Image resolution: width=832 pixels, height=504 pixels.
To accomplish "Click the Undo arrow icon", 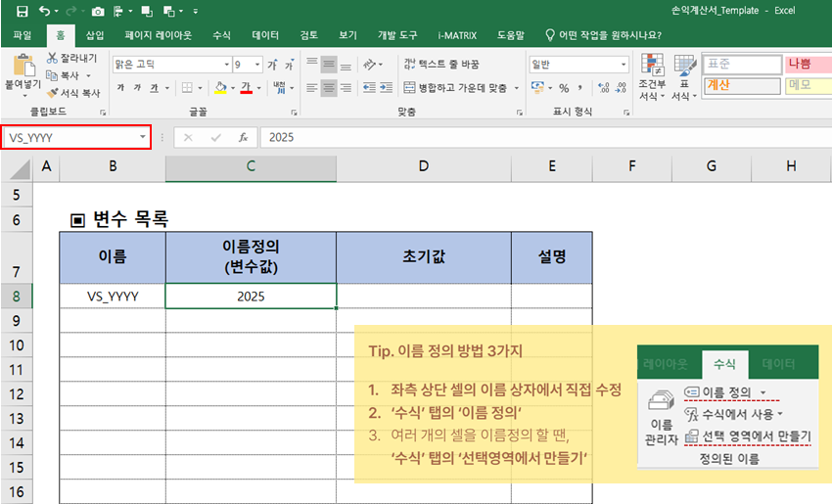I will (45, 11).
